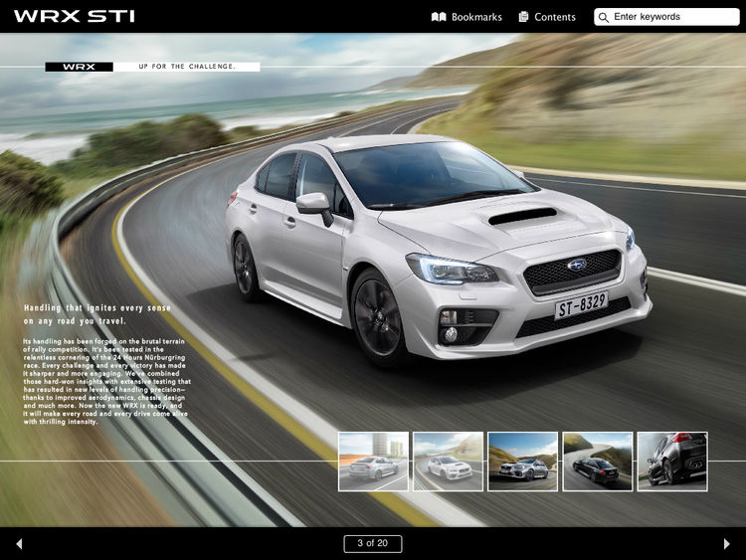Click the 'Up for the challenge' heading label

click(187, 67)
